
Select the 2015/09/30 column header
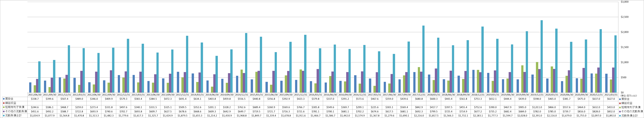(x=286, y=95)
